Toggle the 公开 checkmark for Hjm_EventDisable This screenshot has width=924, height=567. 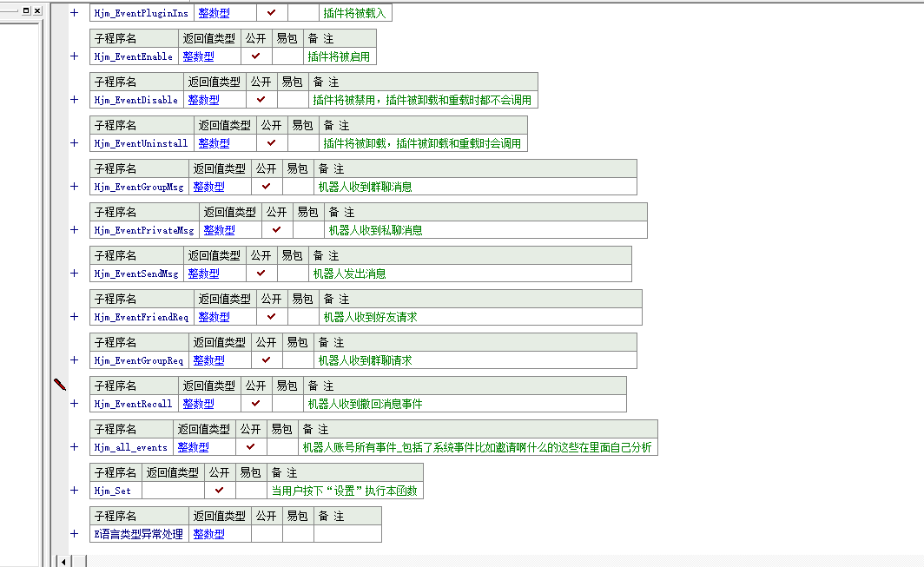point(261,100)
